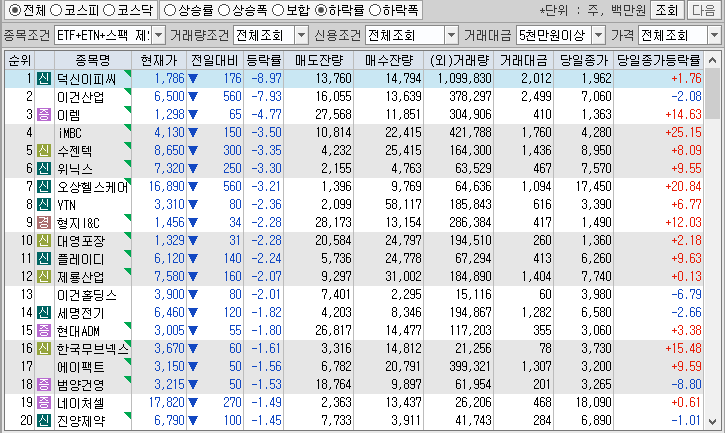Viewport: 725px width, 433px height.
Task: Sort by the 종목명 column header
Action: coord(93,60)
